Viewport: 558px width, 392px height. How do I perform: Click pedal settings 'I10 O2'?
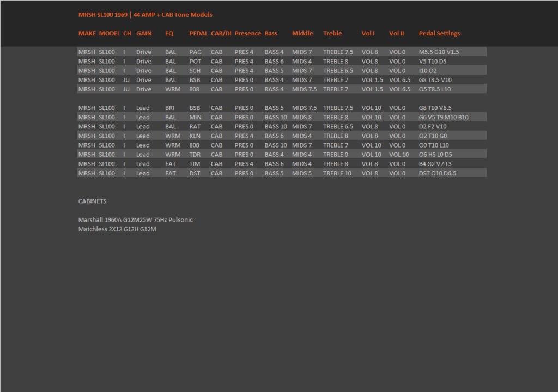click(x=428, y=70)
